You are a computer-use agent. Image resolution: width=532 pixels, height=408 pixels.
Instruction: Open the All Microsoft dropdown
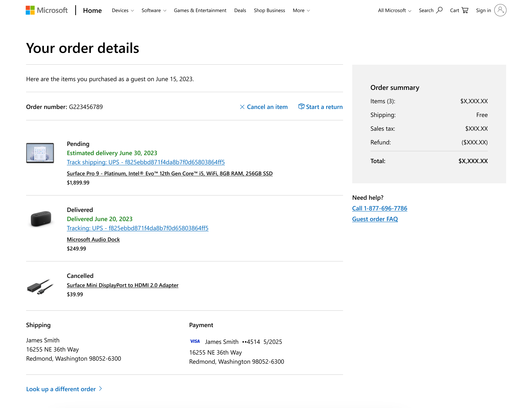[394, 10]
